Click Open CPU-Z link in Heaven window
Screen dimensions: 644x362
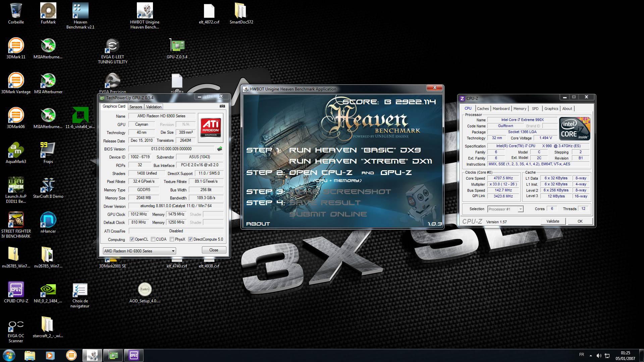[x=321, y=173]
